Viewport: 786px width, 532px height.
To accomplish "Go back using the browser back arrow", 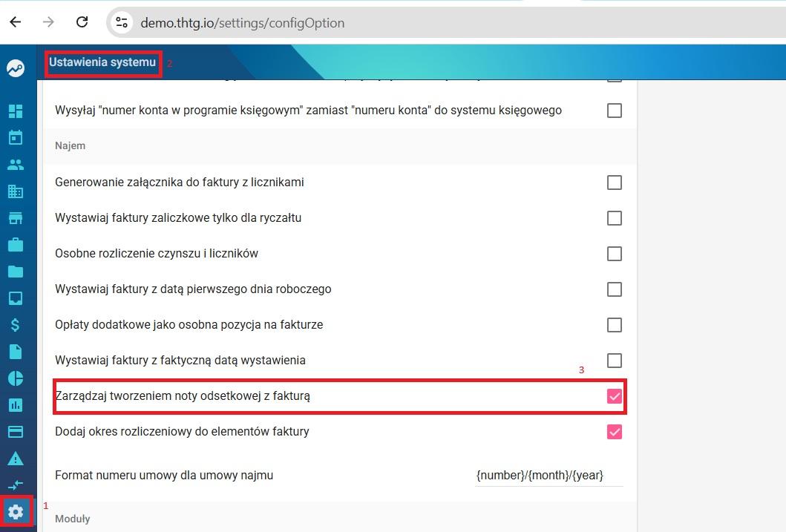I will (x=16, y=22).
